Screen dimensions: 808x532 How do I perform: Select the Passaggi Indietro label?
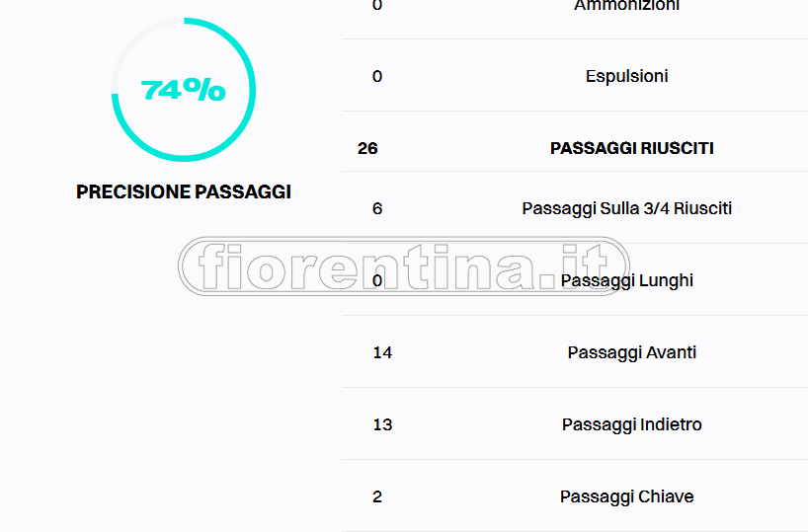coord(631,424)
